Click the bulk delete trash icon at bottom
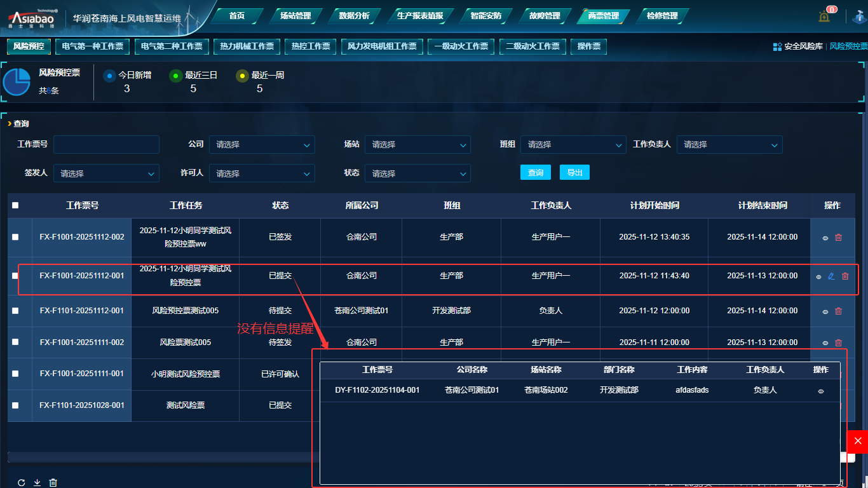Screen dimensions: 868x488 53,483
